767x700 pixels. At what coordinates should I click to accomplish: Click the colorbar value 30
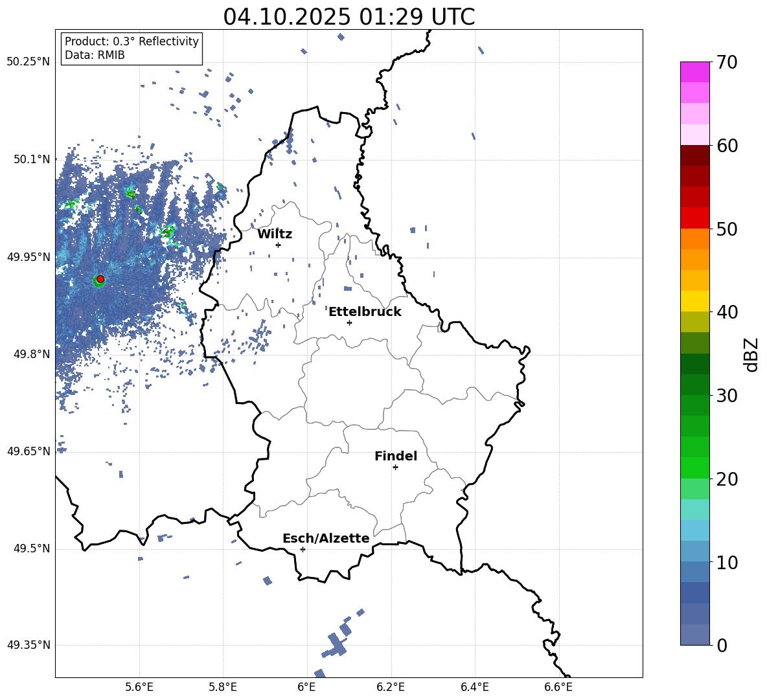click(x=727, y=396)
